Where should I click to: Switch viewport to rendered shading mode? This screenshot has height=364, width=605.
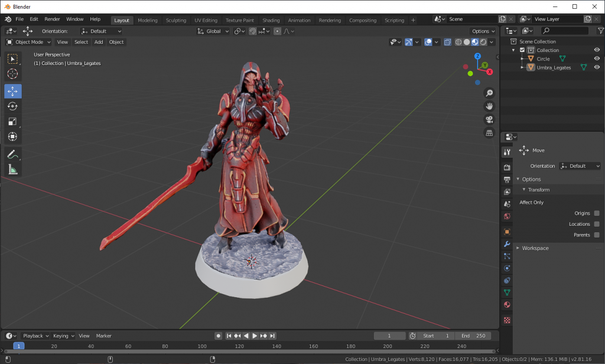coord(482,42)
